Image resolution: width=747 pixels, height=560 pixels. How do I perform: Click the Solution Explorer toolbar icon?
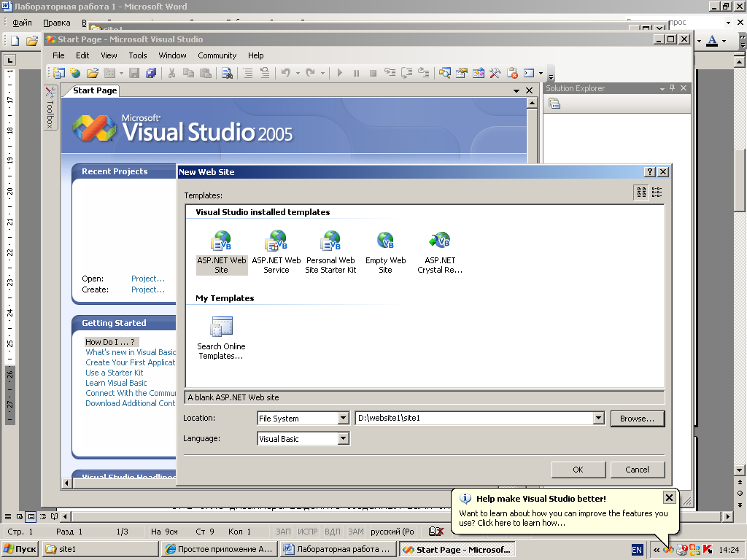[x=445, y=73]
